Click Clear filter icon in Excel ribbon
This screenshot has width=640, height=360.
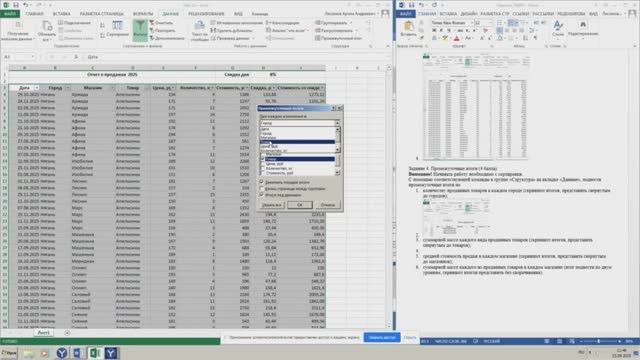[161, 23]
